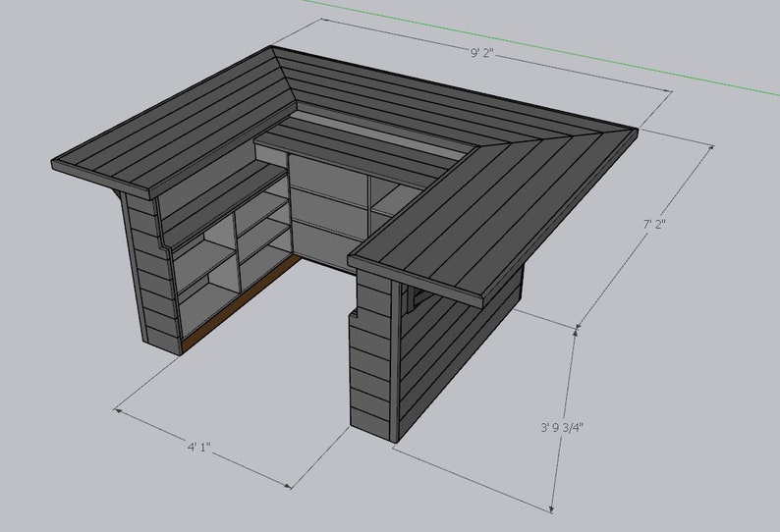The width and height of the screenshot is (780, 532).
Task: Select the 7' 2" dimension label
Action: click(653, 224)
